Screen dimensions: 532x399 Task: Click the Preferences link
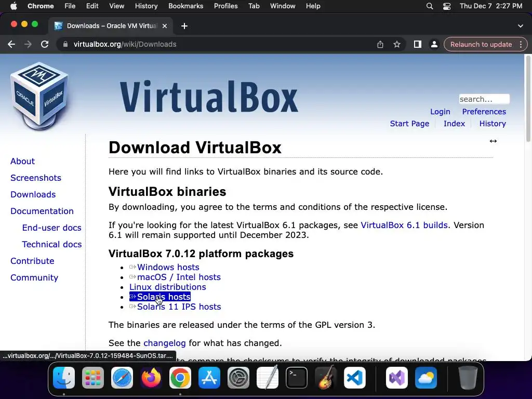[484, 112]
